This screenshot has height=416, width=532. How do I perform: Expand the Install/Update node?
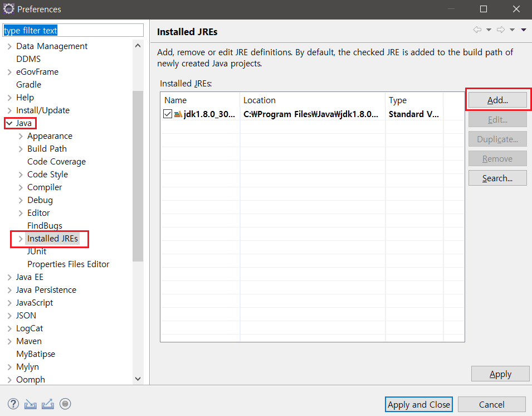coord(9,110)
